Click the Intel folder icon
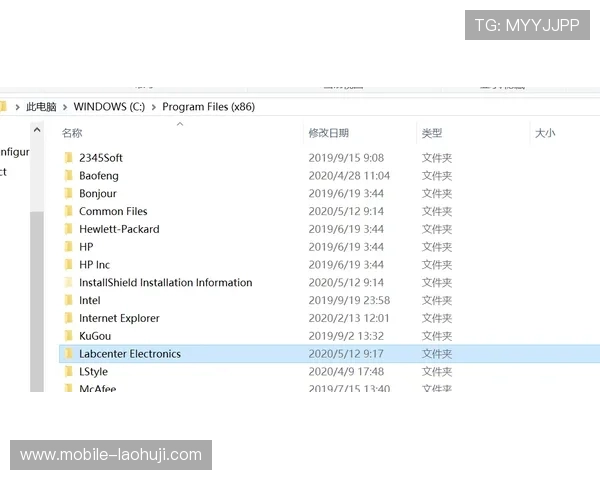Screen dimensions: 600x480 [68, 300]
